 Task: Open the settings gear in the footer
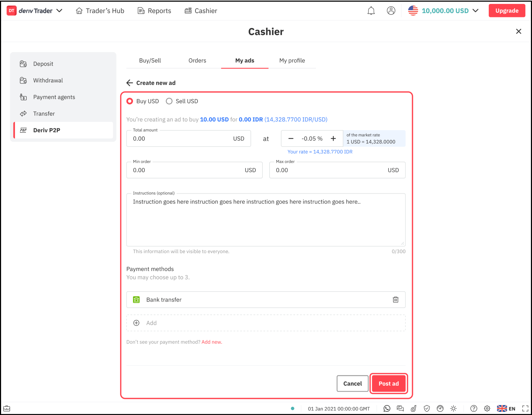pyautogui.click(x=487, y=409)
